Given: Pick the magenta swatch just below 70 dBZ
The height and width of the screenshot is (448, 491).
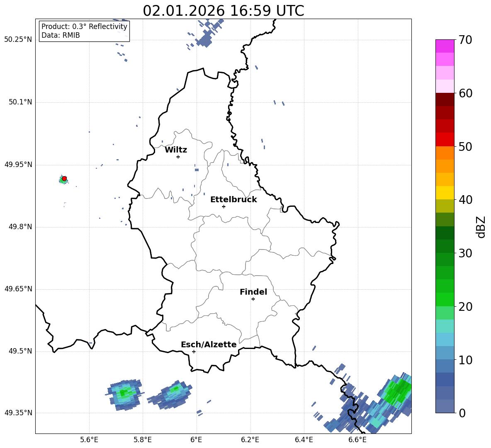Looking at the screenshot, I should point(445,46).
